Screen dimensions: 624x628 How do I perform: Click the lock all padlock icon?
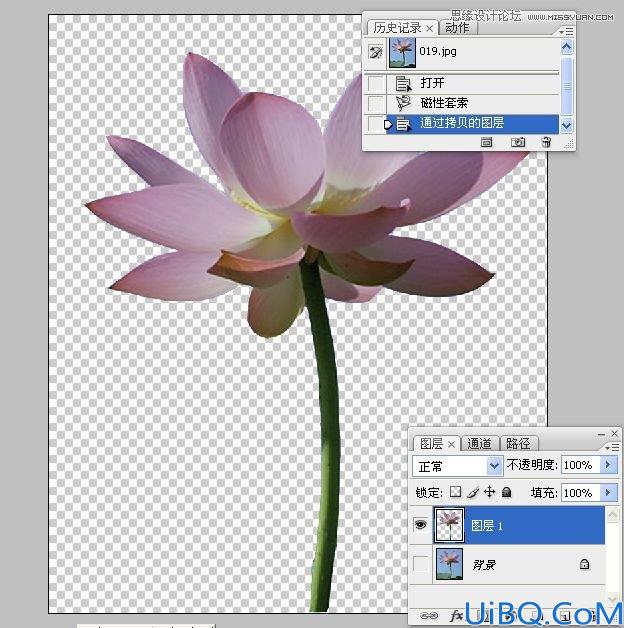pyautogui.click(x=506, y=491)
